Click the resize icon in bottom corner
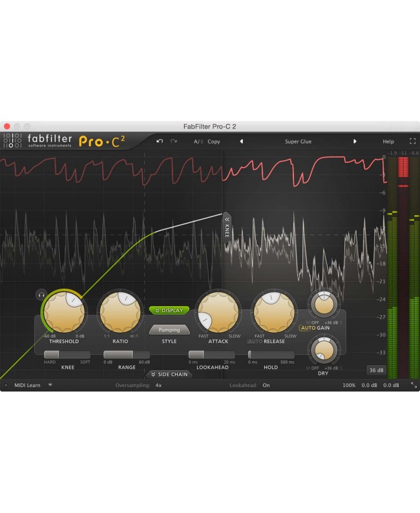Image resolution: width=420 pixels, height=513 pixels. point(414,385)
